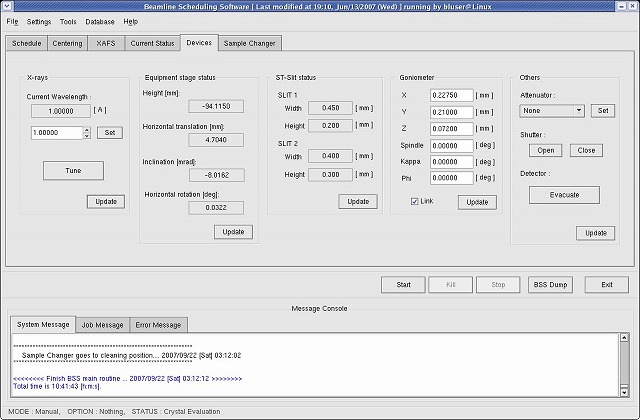The height and width of the screenshot is (420, 640).
Task: Click the Goniometer Z value field
Action: tap(451, 129)
